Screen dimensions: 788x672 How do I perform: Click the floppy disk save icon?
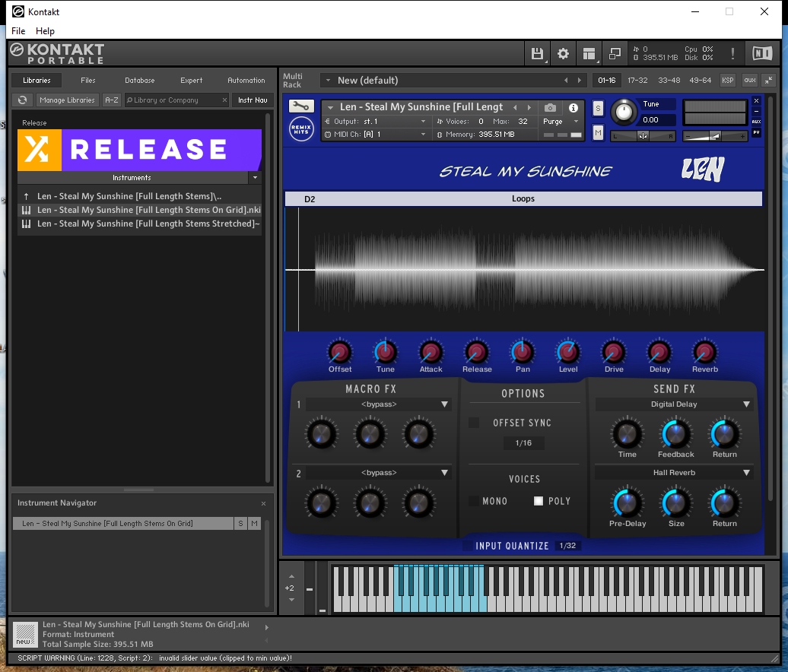tap(537, 54)
